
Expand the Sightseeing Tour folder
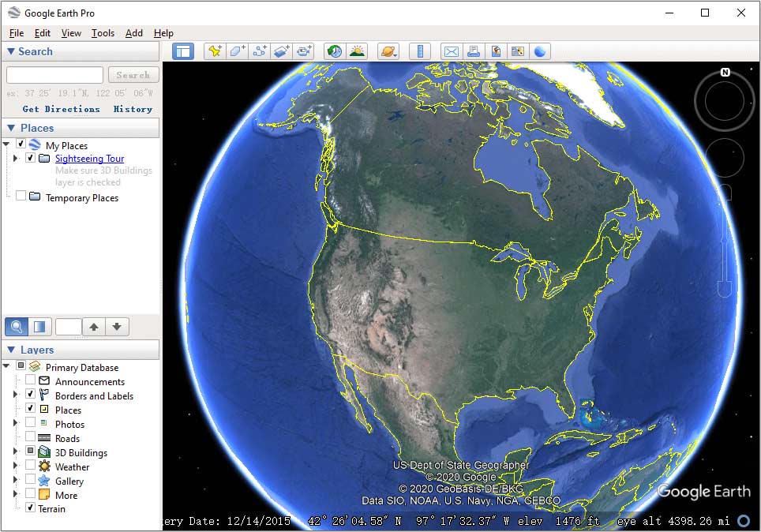[16, 158]
